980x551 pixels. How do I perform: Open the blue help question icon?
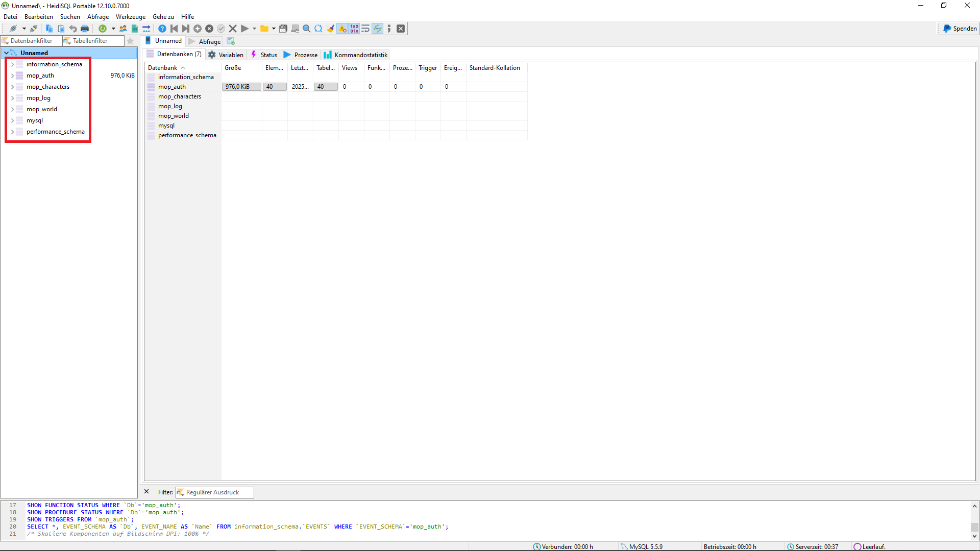[162, 29]
